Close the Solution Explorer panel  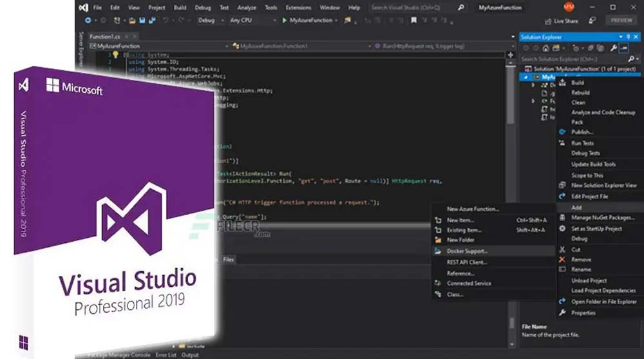coord(636,37)
